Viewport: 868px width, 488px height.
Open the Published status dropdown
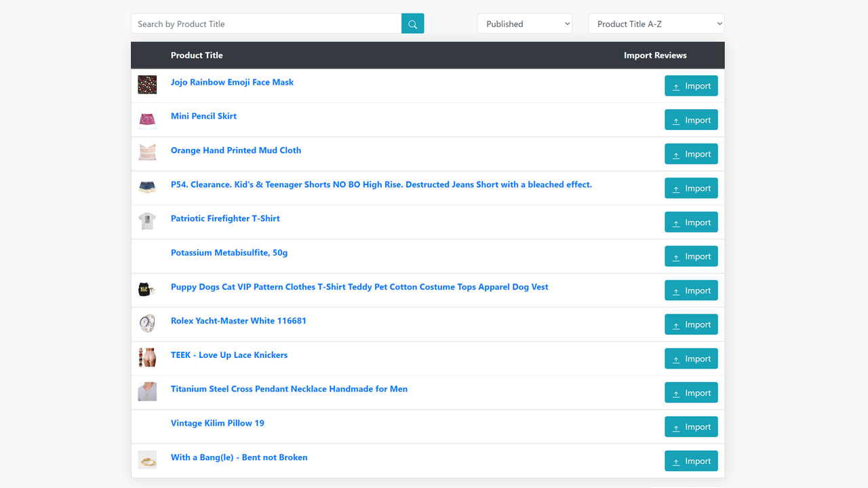click(x=524, y=23)
